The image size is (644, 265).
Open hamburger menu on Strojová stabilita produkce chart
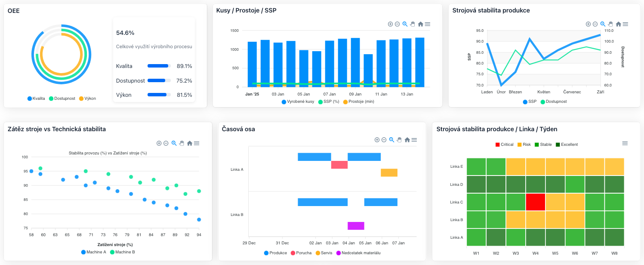point(626,25)
